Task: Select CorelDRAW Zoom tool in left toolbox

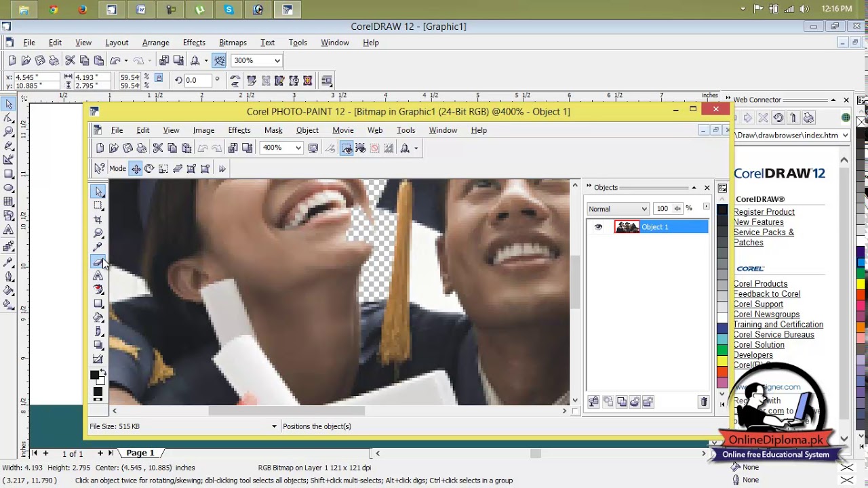Action: pos(9,131)
